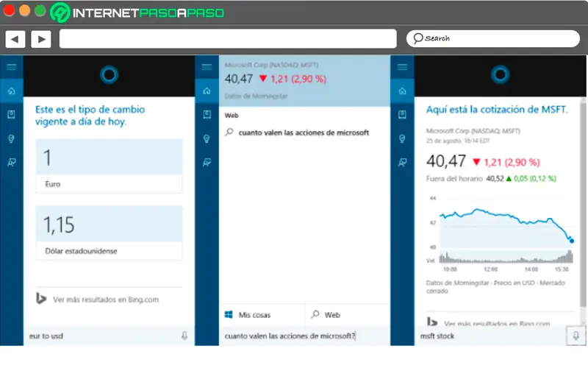Click the MSFT stock price chart
This screenshot has width=588, height=368.
tap(501, 233)
